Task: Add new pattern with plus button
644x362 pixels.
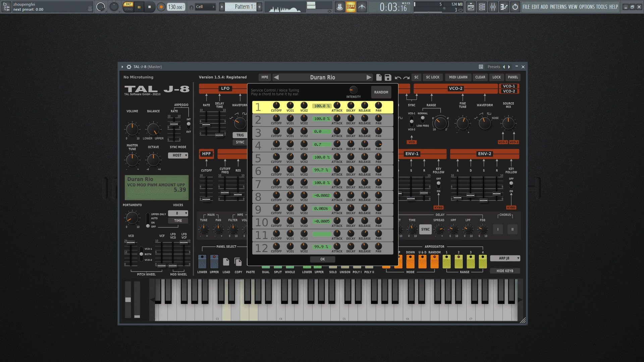Action: point(259,7)
